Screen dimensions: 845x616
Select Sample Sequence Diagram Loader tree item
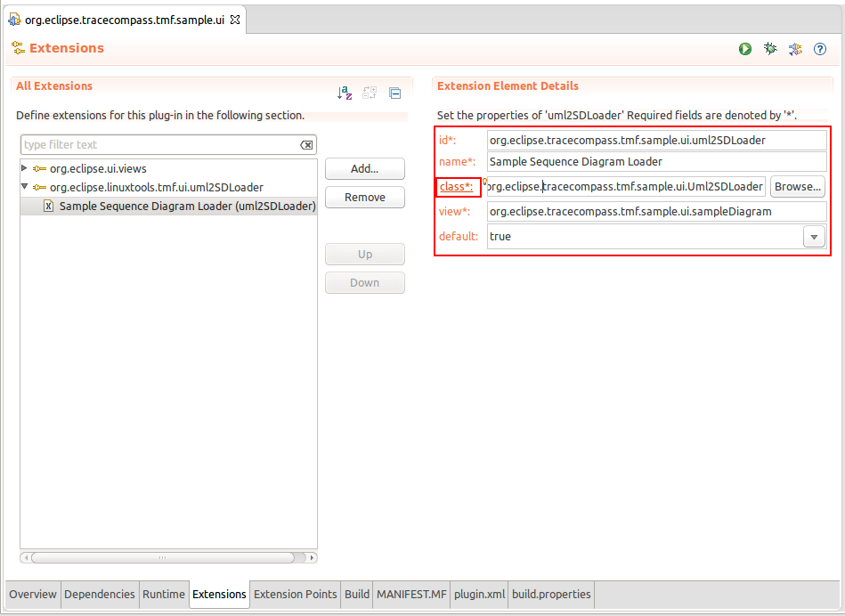tap(187, 206)
